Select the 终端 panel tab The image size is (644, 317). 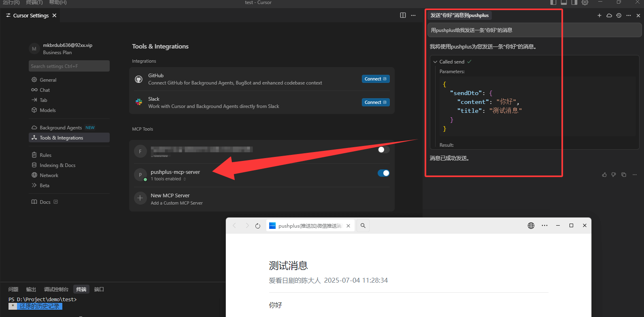tap(81, 289)
